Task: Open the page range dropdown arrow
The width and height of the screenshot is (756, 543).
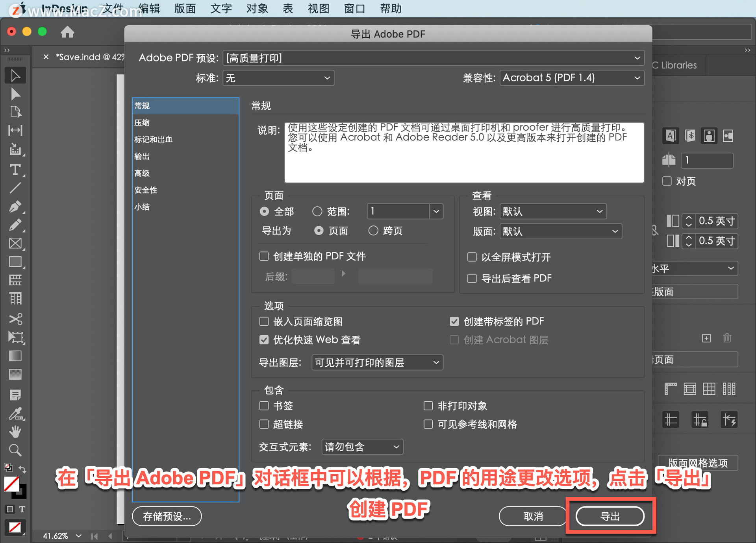Action: point(436,211)
